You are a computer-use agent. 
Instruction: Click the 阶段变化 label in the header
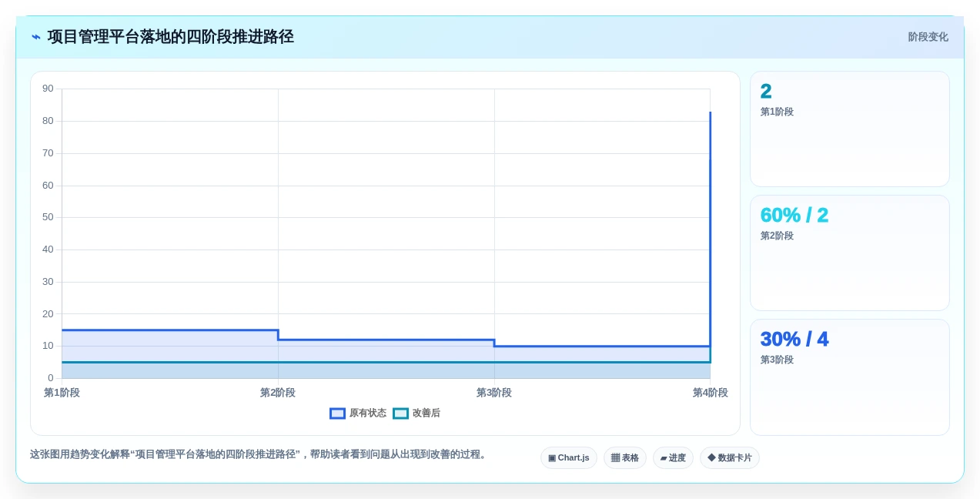tap(928, 37)
